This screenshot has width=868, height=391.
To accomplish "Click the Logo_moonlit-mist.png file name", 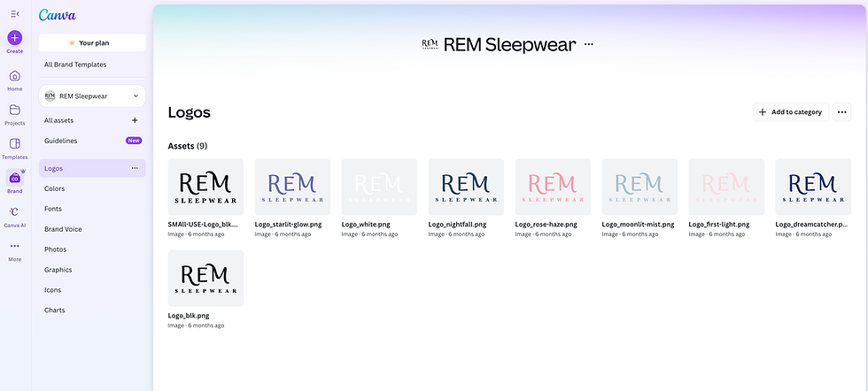I will point(638,225).
